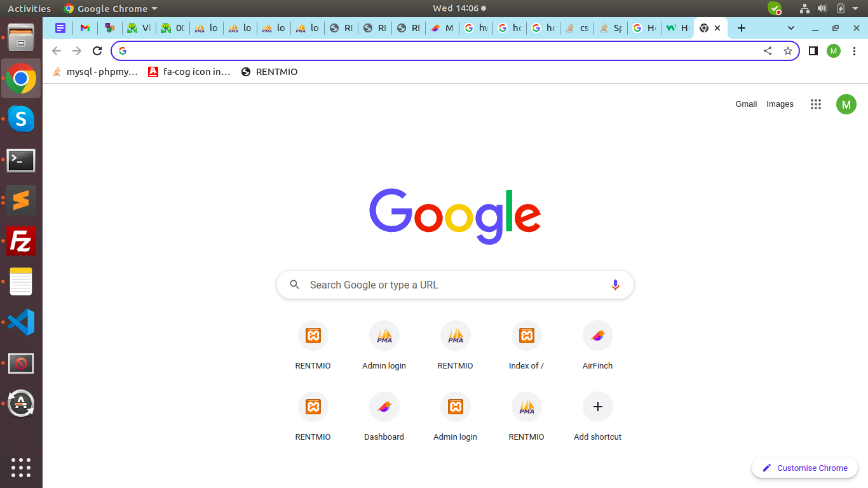Click the magnifier icon in search box
Viewport: 868px width, 488px height.
pyautogui.click(x=295, y=285)
